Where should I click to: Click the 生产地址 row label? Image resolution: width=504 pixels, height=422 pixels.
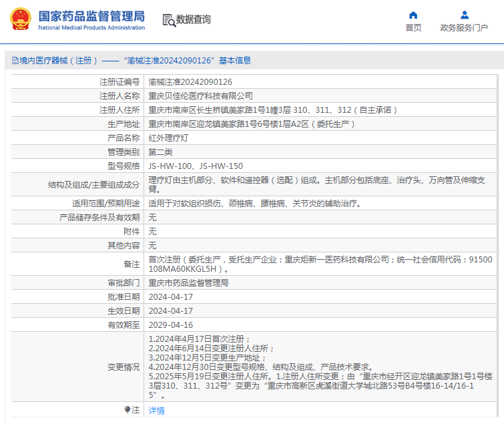click(x=123, y=124)
